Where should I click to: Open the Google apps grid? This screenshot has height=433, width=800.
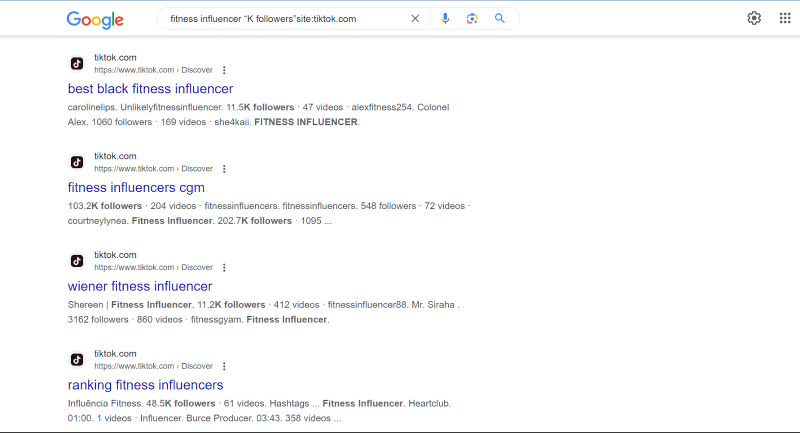pyautogui.click(x=784, y=18)
